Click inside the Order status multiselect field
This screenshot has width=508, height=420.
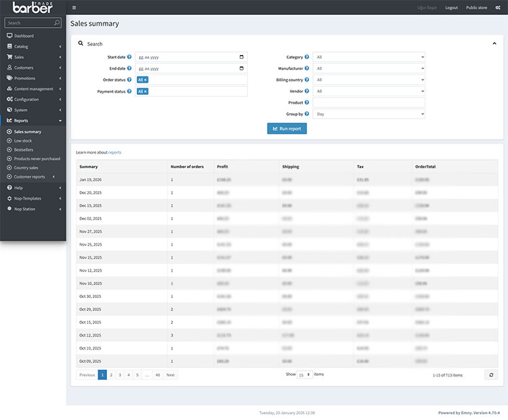coord(192,80)
